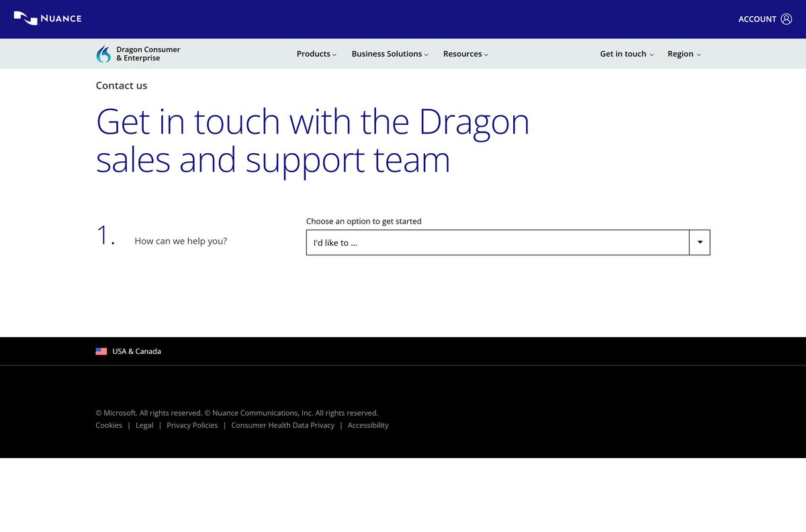Click the USA flag icon

101,351
